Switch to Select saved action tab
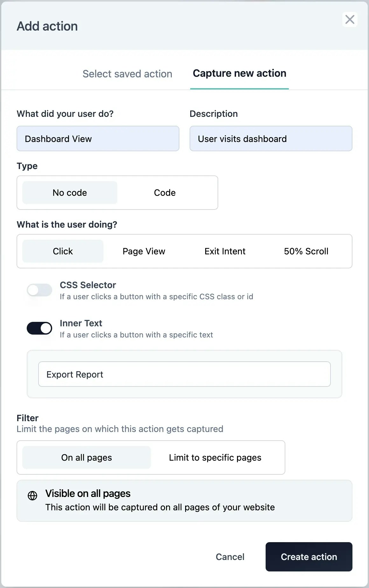Image resolution: width=369 pixels, height=588 pixels. click(x=127, y=74)
